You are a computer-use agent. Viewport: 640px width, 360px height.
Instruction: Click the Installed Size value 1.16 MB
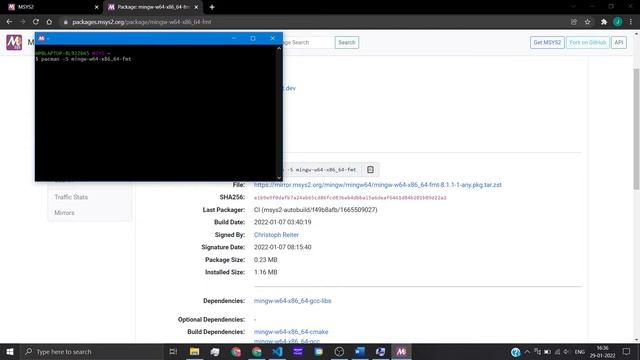coord(265,272)
